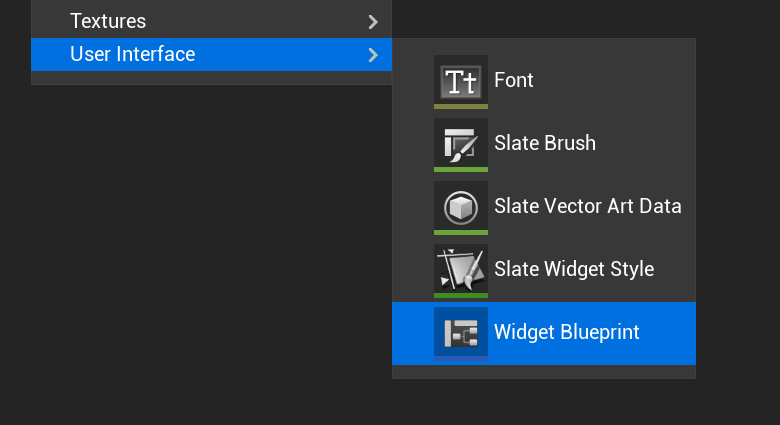
Task: Choose the Font text label
Action: (x=514, y=81)
